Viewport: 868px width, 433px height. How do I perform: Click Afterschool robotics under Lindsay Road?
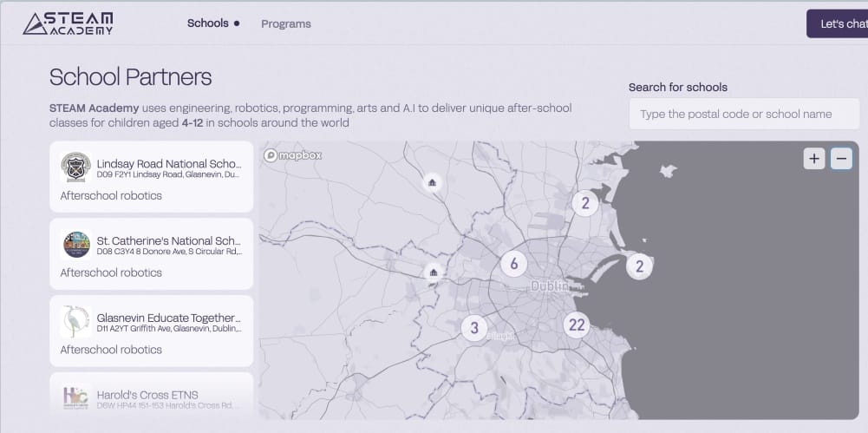[111, 195]
